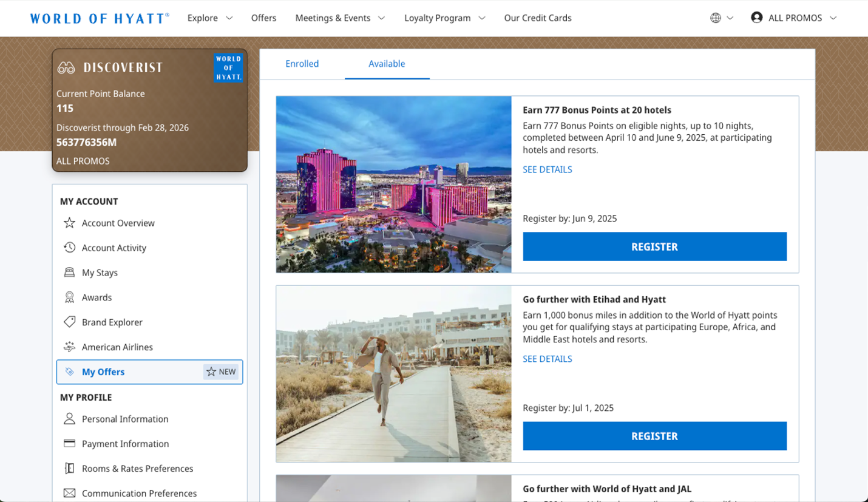
Task: Click the World of Hyatt badge on member card
Action: tap(228, 67)
